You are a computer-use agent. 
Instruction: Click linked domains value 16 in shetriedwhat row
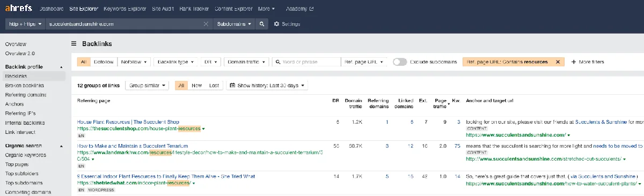(410, 176)
